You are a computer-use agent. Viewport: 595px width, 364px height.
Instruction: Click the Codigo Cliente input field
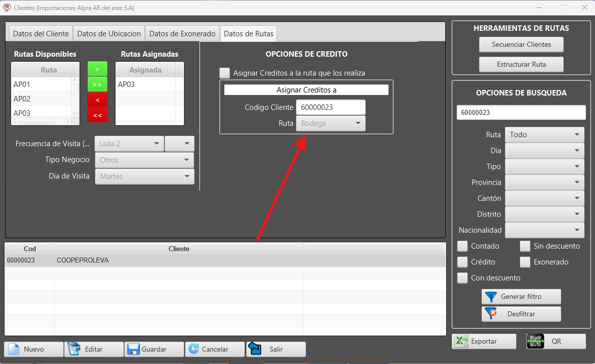tap(330, 107)
